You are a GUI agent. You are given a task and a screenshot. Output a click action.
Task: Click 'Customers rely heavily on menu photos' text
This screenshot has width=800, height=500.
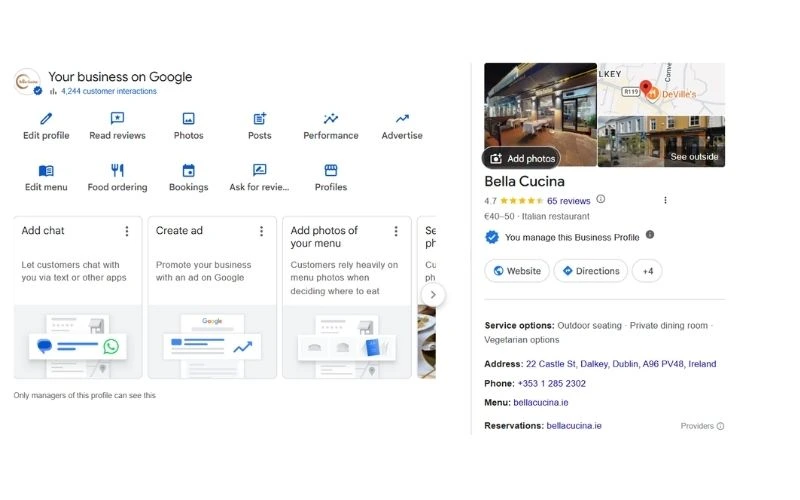[x=344, y=278]
